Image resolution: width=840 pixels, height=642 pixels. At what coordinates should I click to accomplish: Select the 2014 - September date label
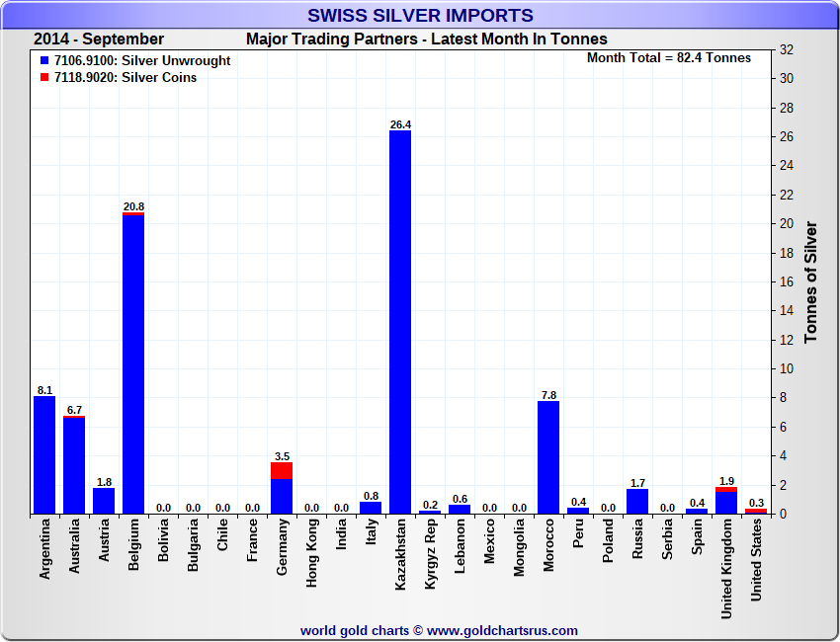99,40
